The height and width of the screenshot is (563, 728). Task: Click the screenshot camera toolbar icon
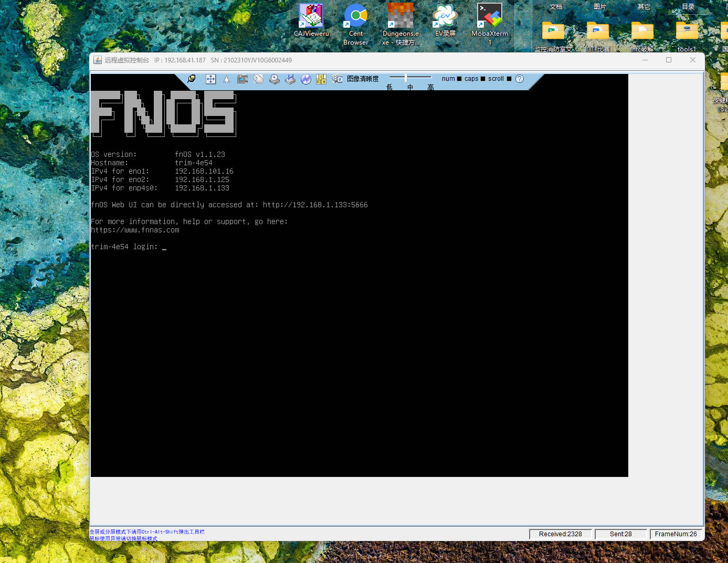(242, 79)
